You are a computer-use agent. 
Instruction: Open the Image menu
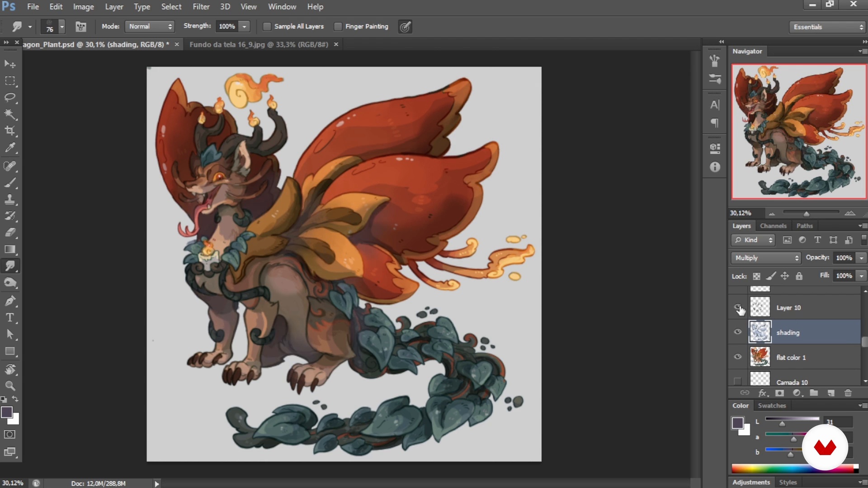tap(84, 7)
